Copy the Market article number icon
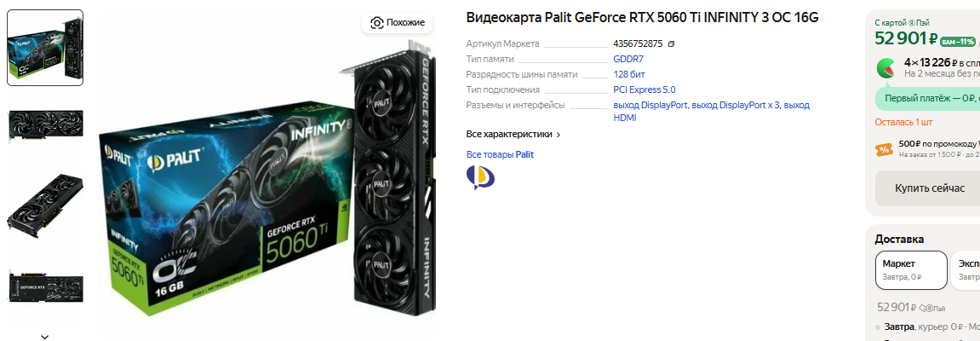 [671, 43]
